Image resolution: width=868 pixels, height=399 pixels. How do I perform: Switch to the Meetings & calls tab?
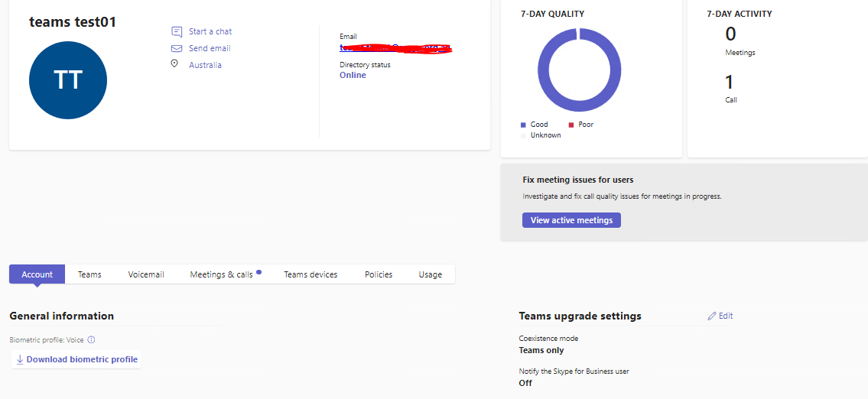(x=222, y=274)
